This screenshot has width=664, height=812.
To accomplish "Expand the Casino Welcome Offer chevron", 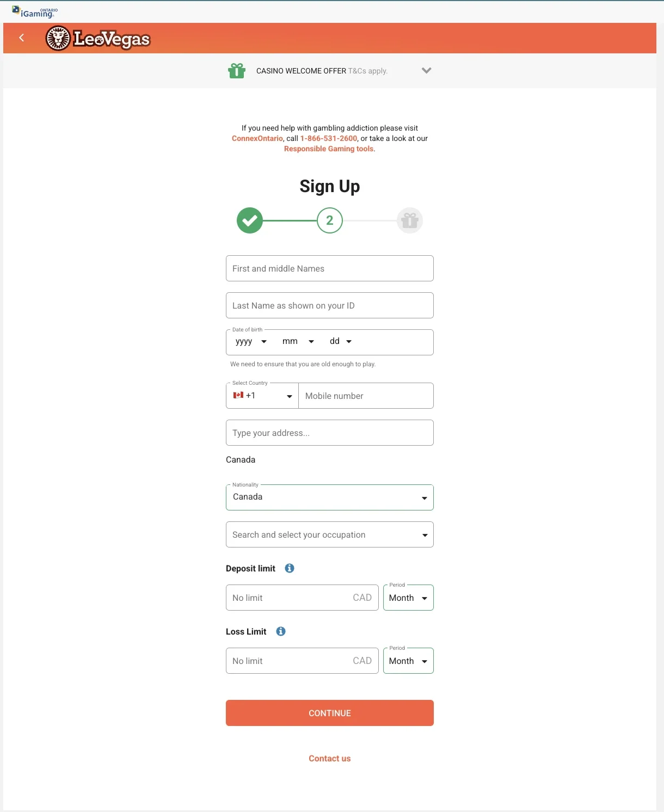I will point(427,71).
